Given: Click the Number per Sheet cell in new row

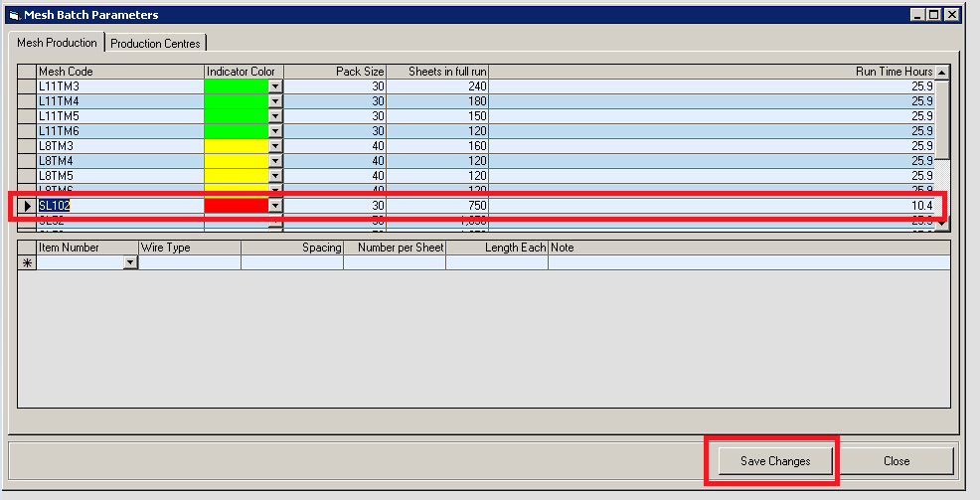Looking at the screenshot, I should 395,263.
